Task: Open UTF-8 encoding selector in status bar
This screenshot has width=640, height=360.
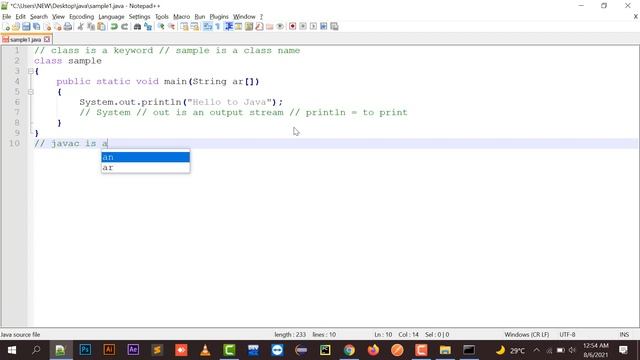Action: 567,335
